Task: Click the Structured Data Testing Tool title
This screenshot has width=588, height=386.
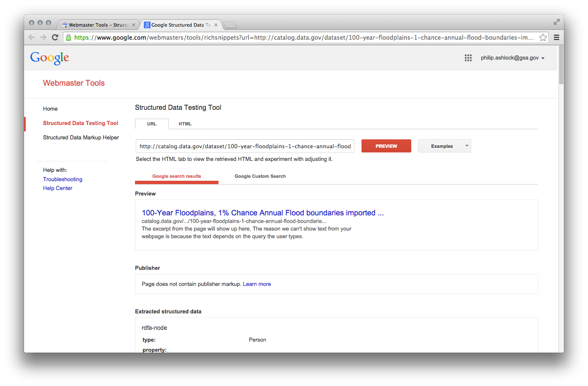Action: pos(178,108)
